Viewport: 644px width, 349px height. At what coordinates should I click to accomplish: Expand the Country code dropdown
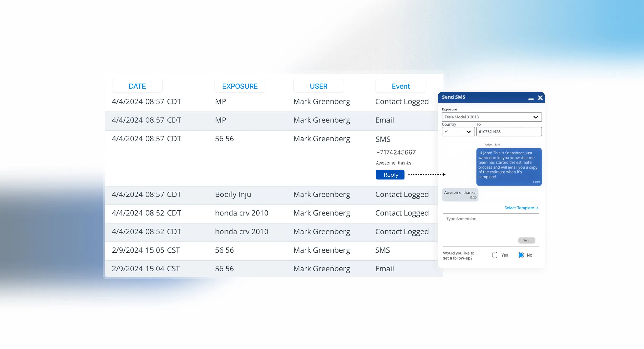[x=458, y=132]
